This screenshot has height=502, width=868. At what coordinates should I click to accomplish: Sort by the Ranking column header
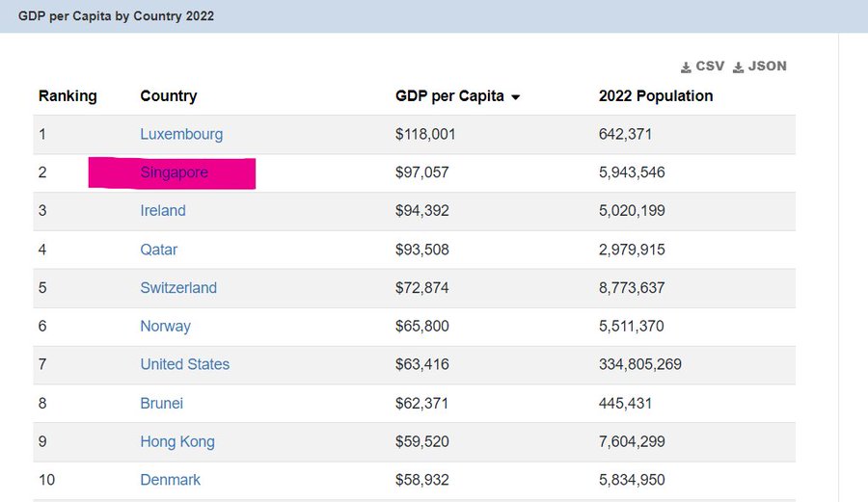[x=68, y=96]
